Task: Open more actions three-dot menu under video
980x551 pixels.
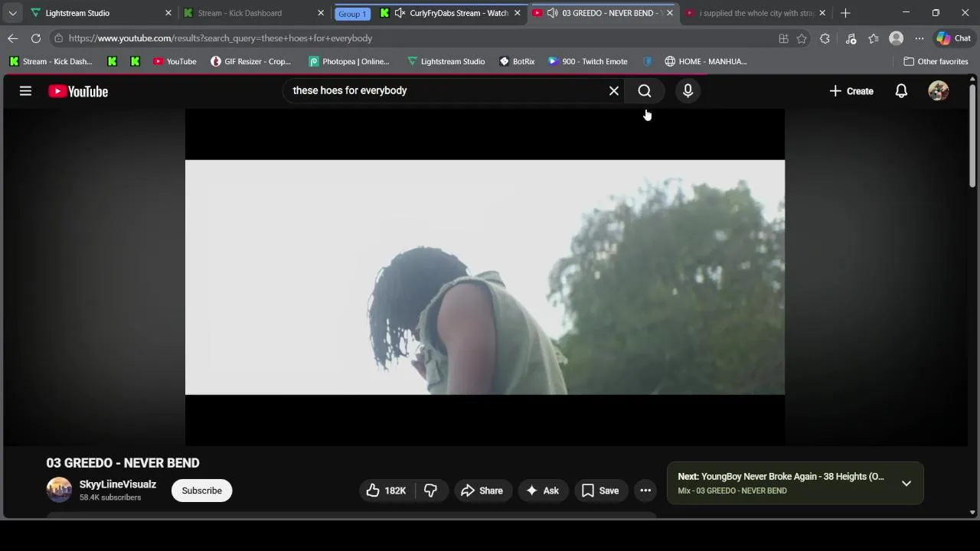Action: coord(645,491)
